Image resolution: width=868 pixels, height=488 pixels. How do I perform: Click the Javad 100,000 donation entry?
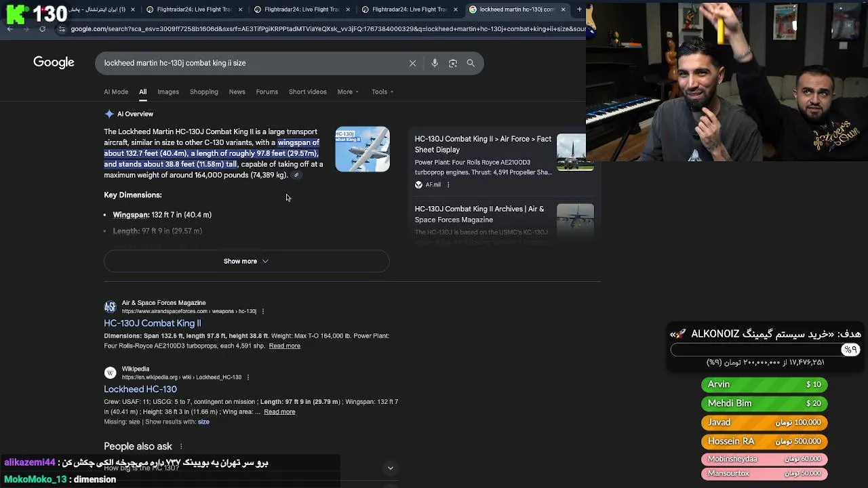764,422
